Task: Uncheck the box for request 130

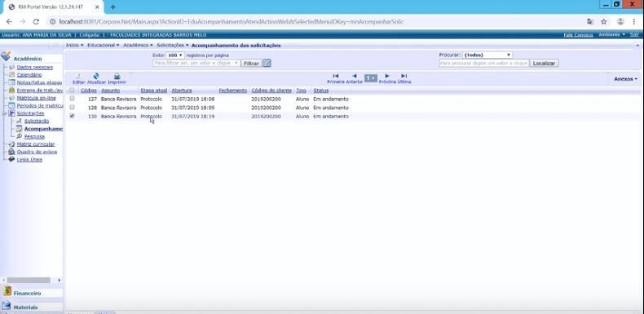Action: [x=72, y=116]
